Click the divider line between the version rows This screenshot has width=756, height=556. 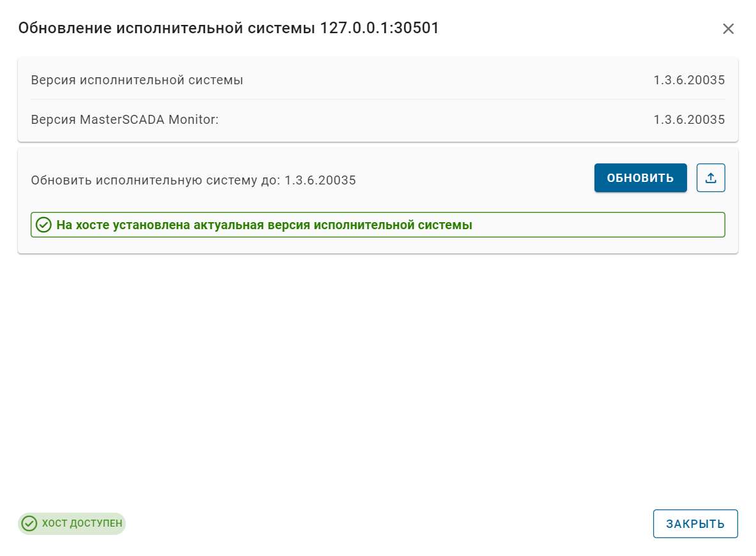point(377,100)
